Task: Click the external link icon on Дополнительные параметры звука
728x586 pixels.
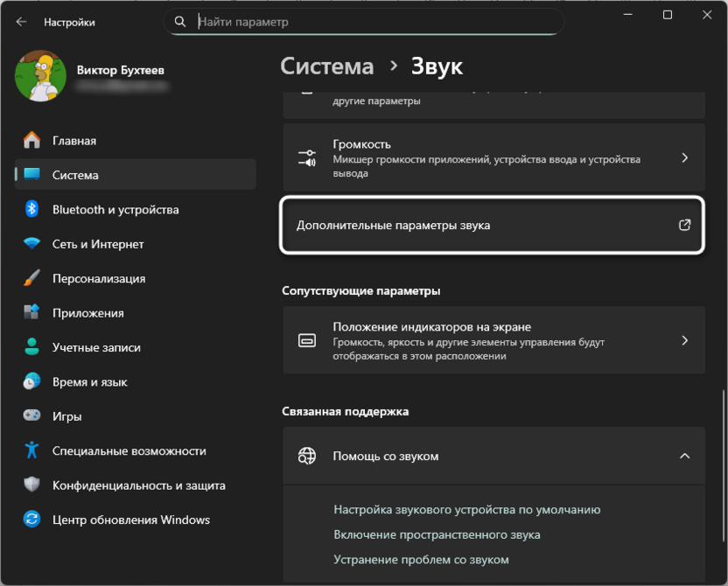Action: coord(685,226)
